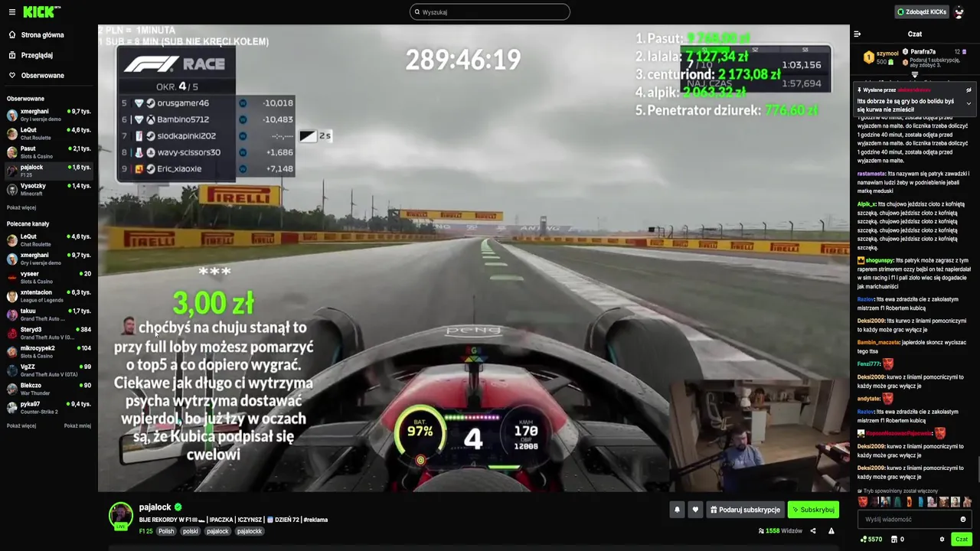
Task: Click the F1 25 category tag
Action: click(145, 531)
